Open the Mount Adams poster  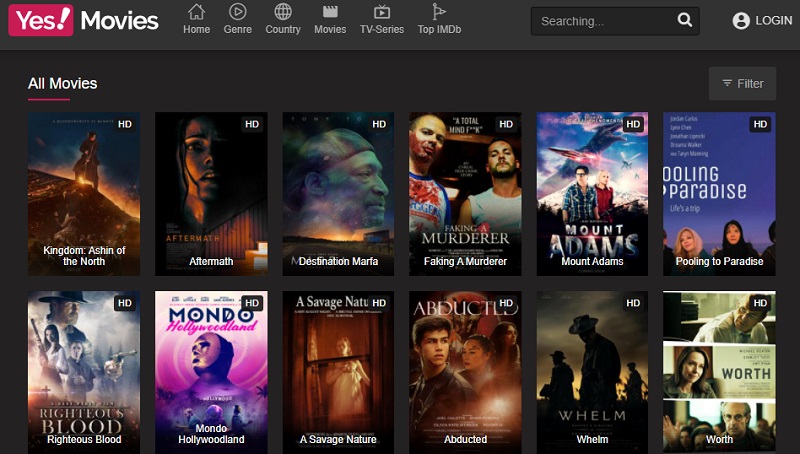click(x=592, y=194)
